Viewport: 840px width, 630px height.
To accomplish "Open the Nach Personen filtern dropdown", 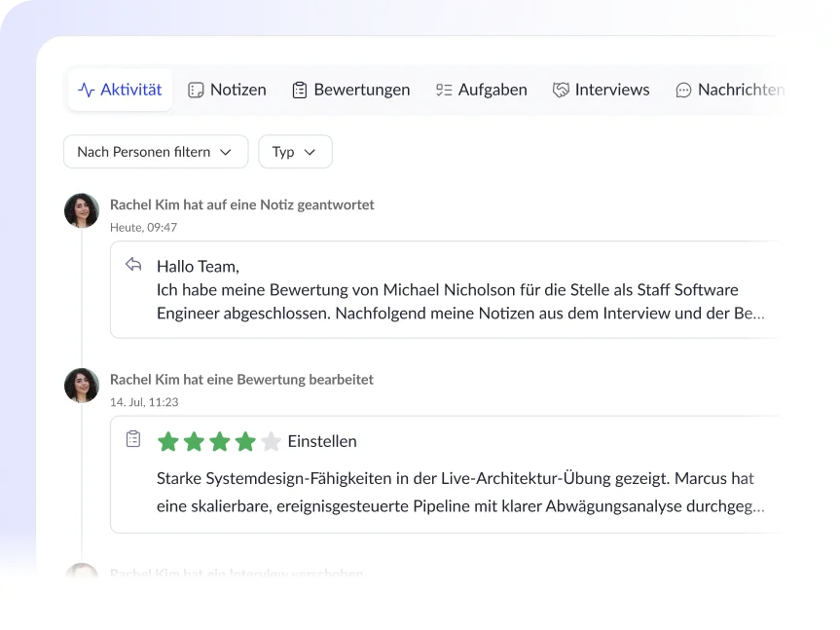I will pos(156,152).
